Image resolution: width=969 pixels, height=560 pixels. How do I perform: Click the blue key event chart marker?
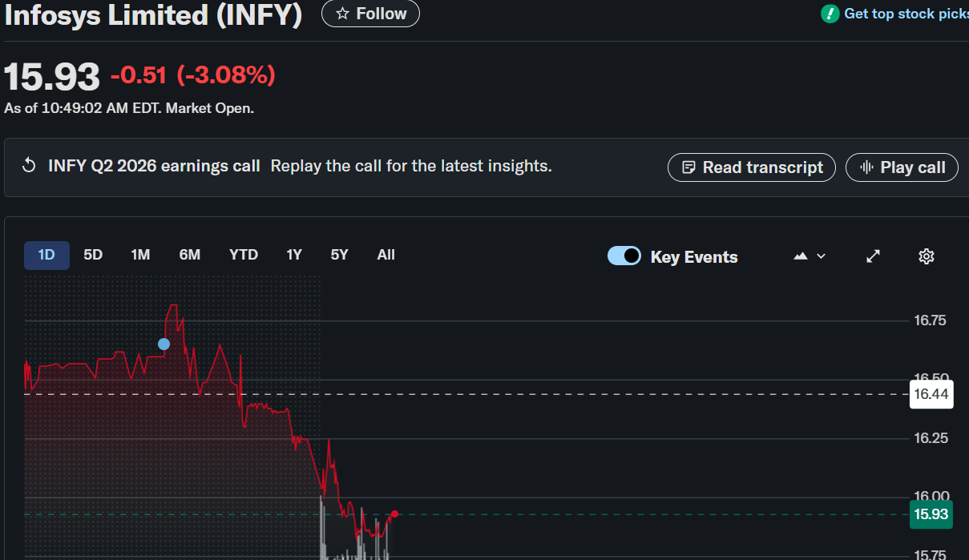[164, 344]
